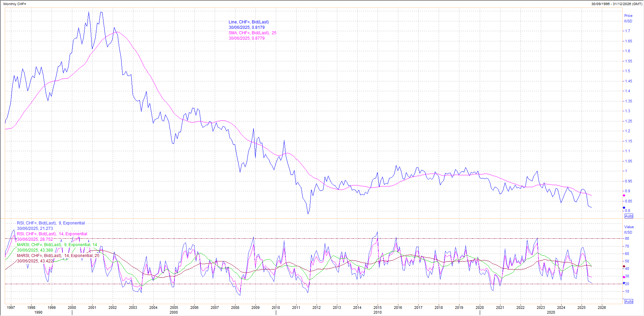The height and width of the screenshot is (316, 644).
Task: Click the RSI value '30/06/2025, 21.273'
Action: pyautogui.click(x=35, y=229)
